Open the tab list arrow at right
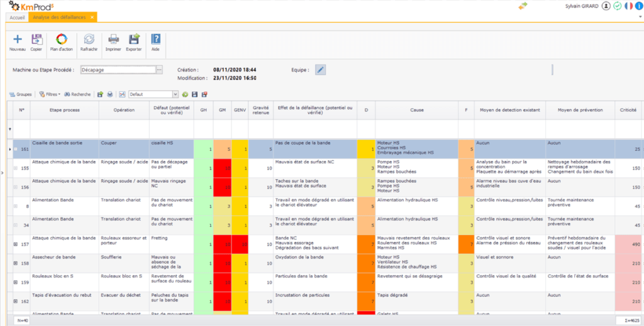The width and height of the screenshot is (644, 326). (640, 17)
